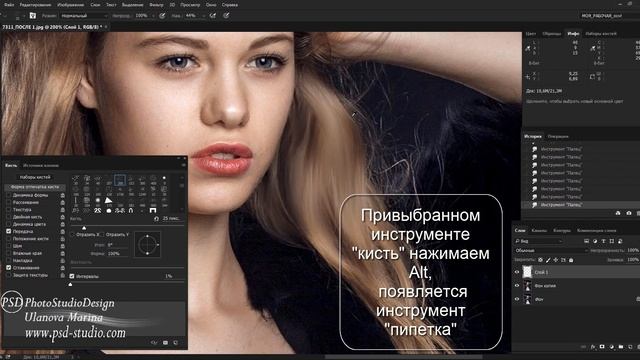Open the flow 44% slider arrow

203,16
